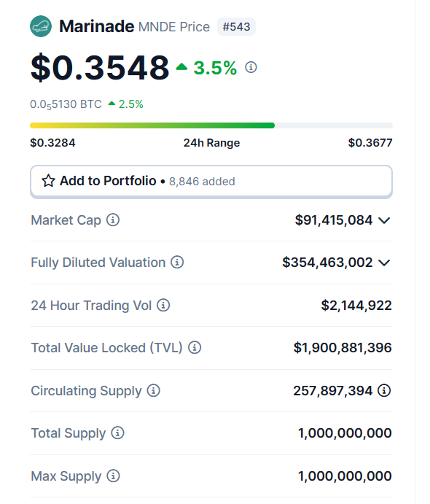The height and width of the screenshot is (504, 430).
Task: Click the Max Supply label
Action: [x=66, y=476]
